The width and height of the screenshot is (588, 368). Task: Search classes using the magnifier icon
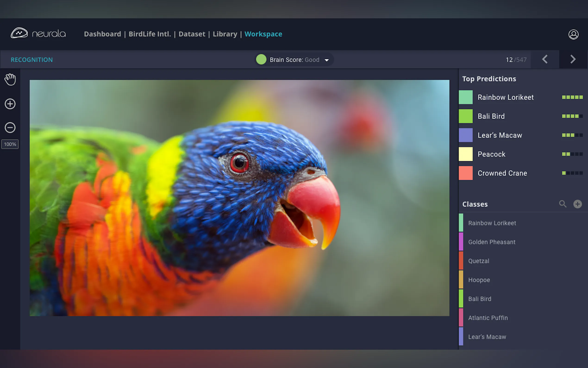pos(563,204)
